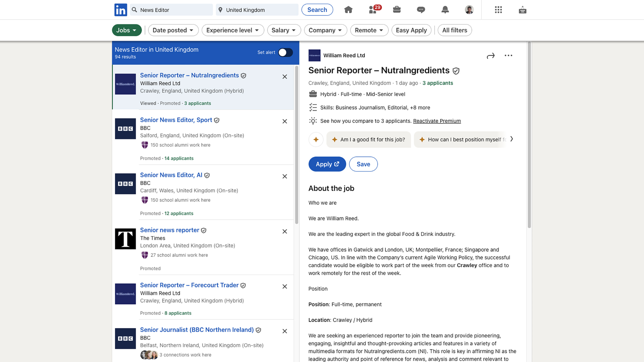Open the Salary filter dropdown
644x362 pixels.
tap(284, 30)
